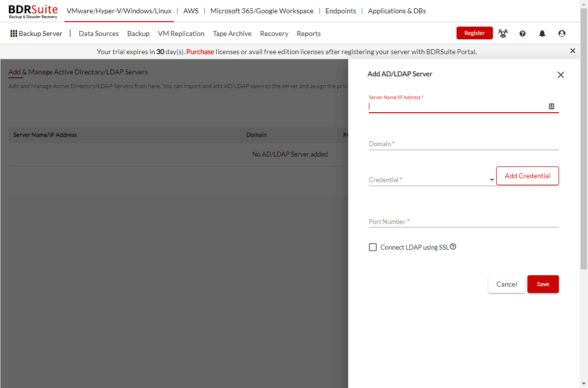588x388 pixels.
Task: Open Applications & DBs tab
Action: (x=397, y=11)
